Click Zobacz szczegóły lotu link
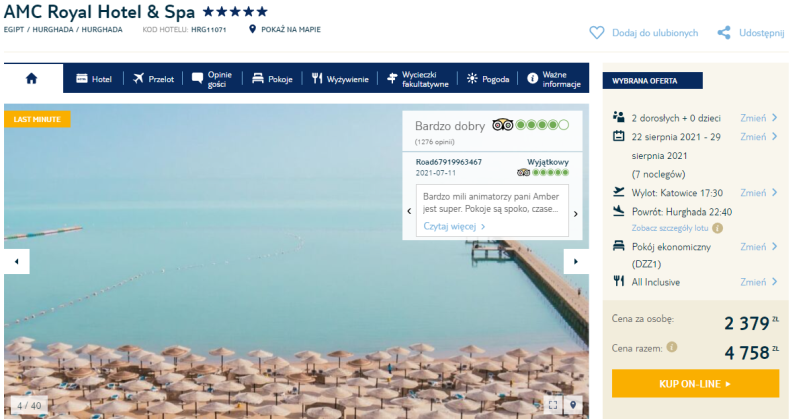 pyautogui.click(x=670, y=228)
